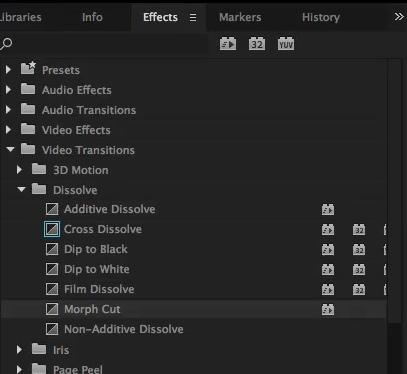Click the Morph Cut transition icon
Viewport: 407px width, 374px height.
52,309
